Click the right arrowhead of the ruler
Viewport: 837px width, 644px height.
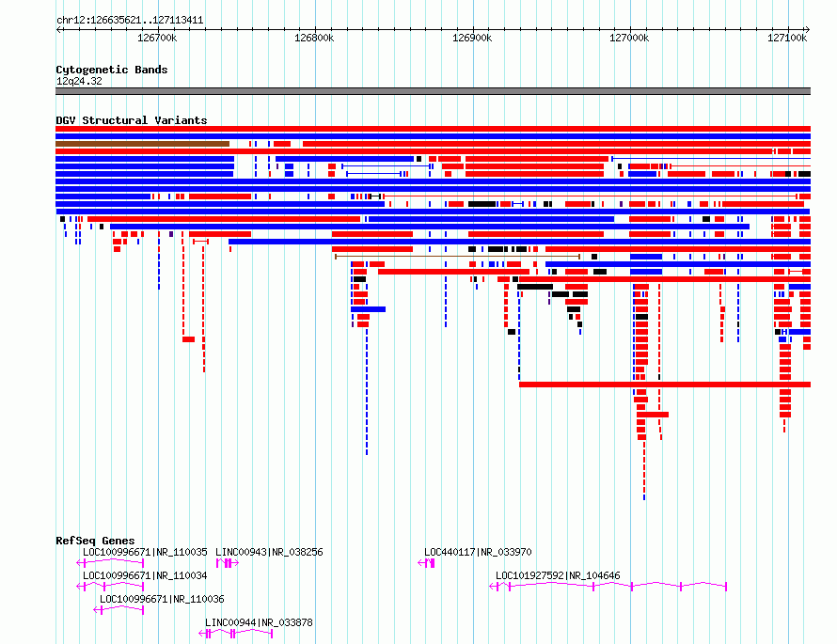808,29
